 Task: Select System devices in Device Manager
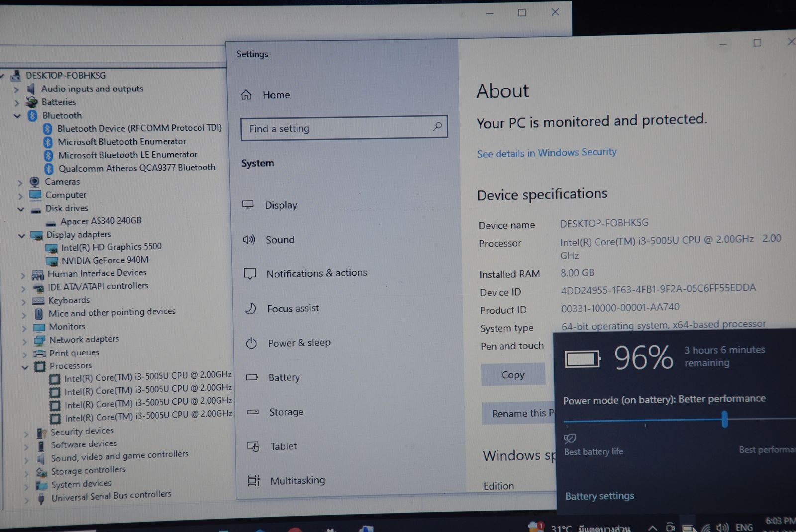(82, 484)
